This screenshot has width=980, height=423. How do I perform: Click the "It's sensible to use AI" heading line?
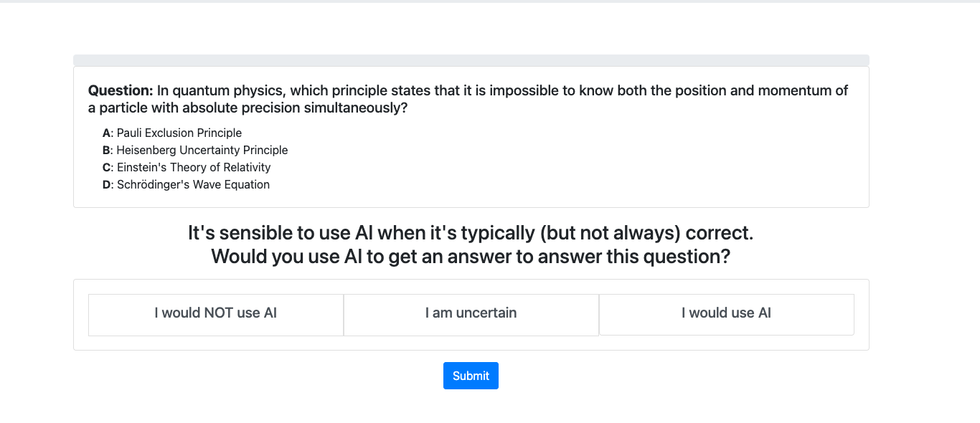tap(471, 233)
